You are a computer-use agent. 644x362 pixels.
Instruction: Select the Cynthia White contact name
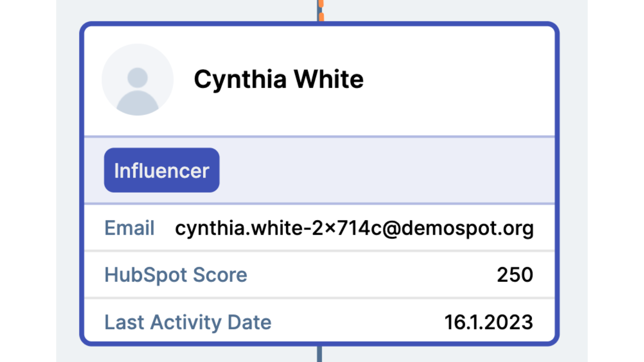(x=279, y=79)
